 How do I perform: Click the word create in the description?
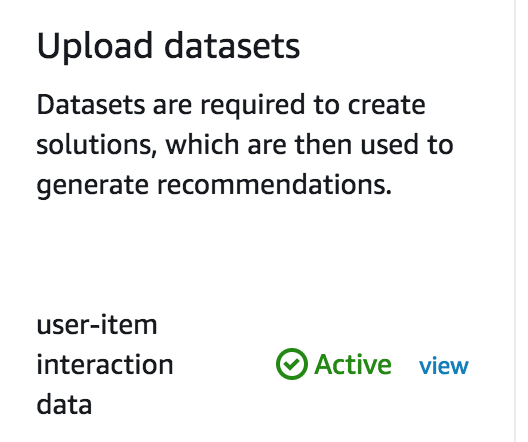(386, 105)
